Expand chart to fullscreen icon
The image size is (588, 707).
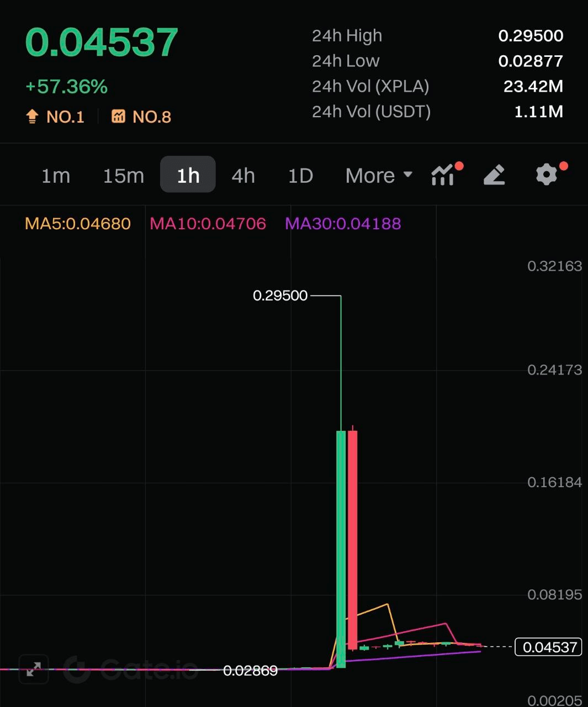click(34, 669)
